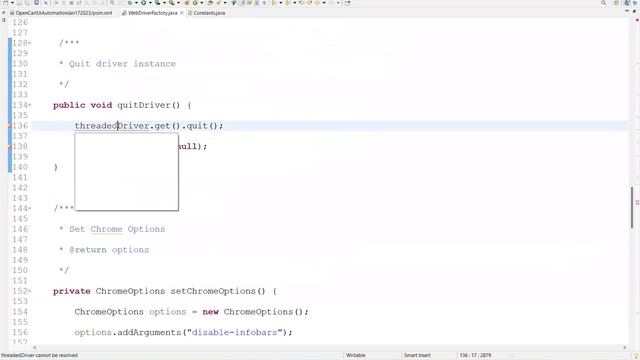Open the Run button dropdown arrow
This screenshot has height=360, width=640.
150,3
